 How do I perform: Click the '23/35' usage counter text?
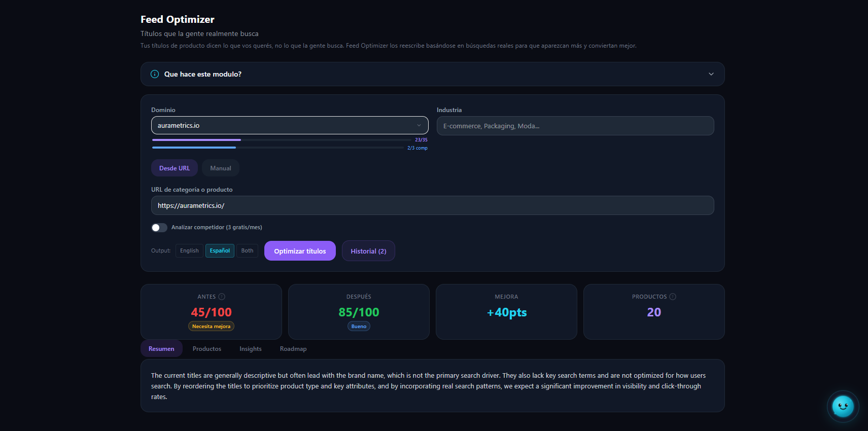(x=421, y=140)
